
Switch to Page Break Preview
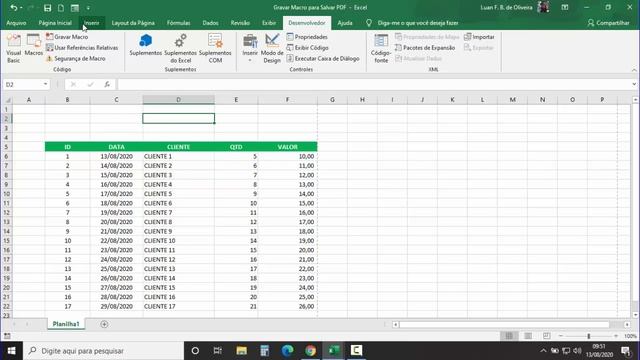(x=546, y=336)
